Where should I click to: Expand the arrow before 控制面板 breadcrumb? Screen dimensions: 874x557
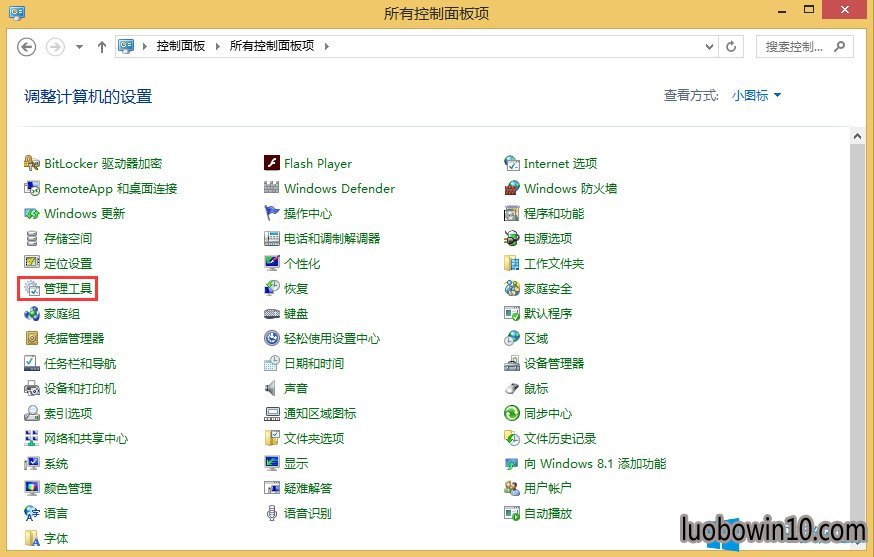pos(144,46)
